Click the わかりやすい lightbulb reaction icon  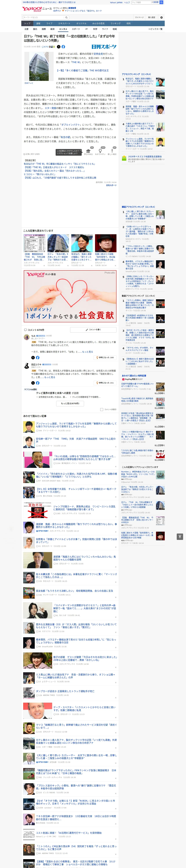[x=100, y=151]
